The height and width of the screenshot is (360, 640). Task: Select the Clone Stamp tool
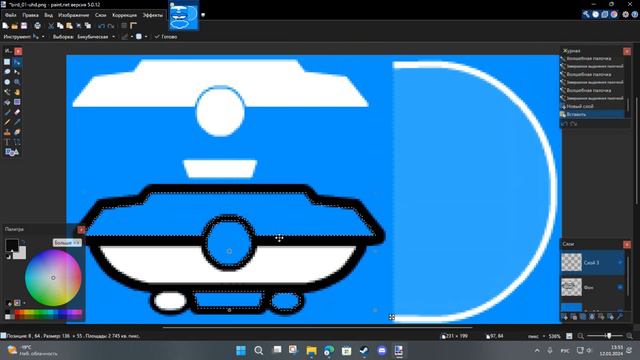(x=7, y=132)
